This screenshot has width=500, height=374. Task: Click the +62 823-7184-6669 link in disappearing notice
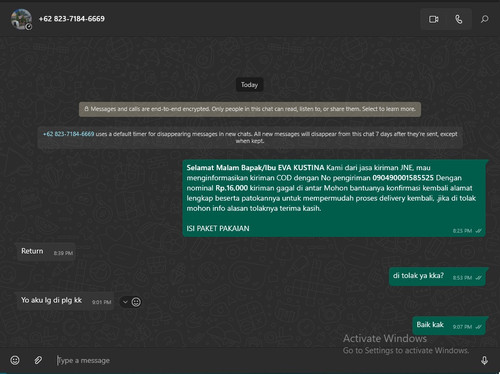69,134
